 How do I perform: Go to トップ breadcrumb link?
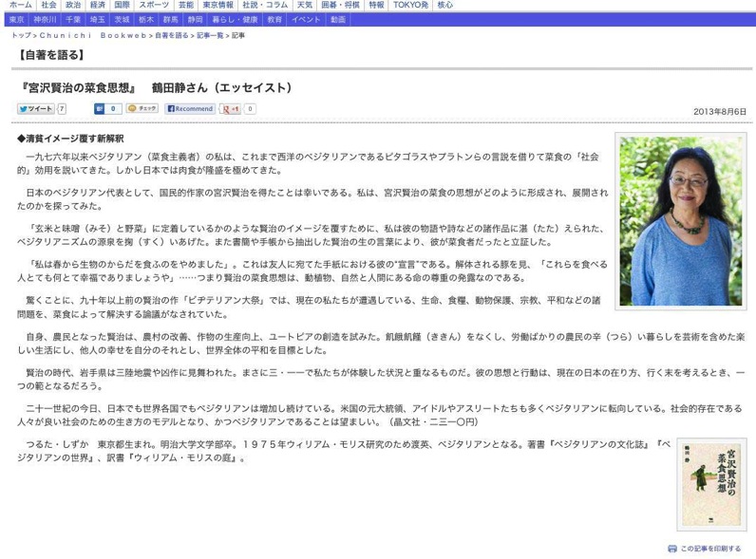point(21,35)
